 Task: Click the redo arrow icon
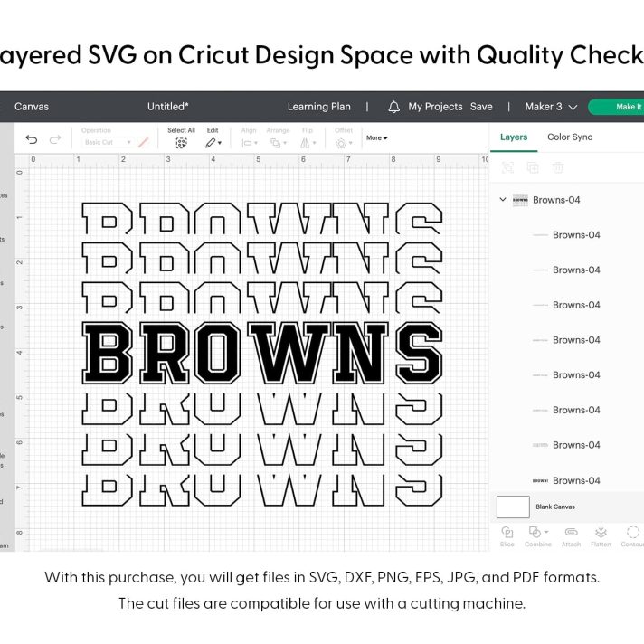coord(54,139)
